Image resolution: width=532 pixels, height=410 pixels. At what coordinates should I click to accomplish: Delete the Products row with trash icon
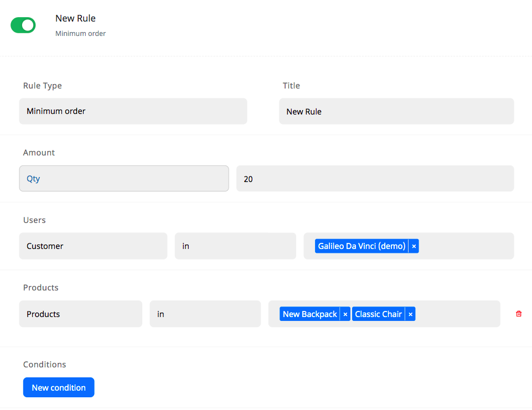coord(519,314)
